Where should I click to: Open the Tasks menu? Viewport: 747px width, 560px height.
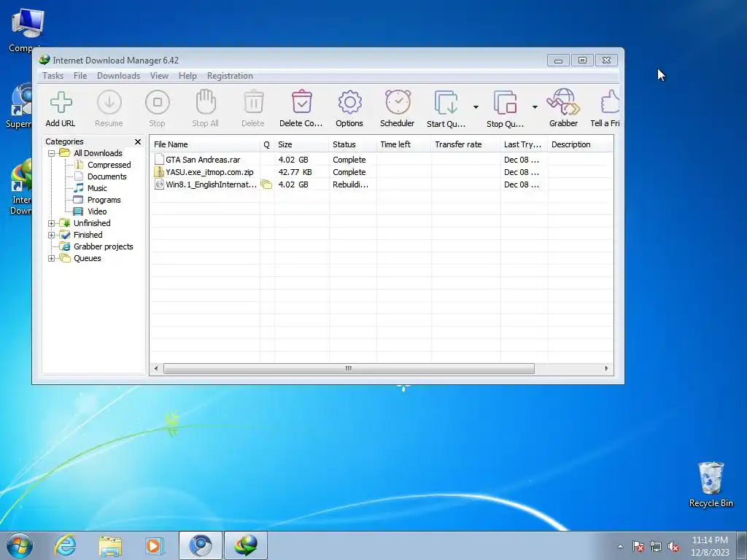tap(53, 76)
